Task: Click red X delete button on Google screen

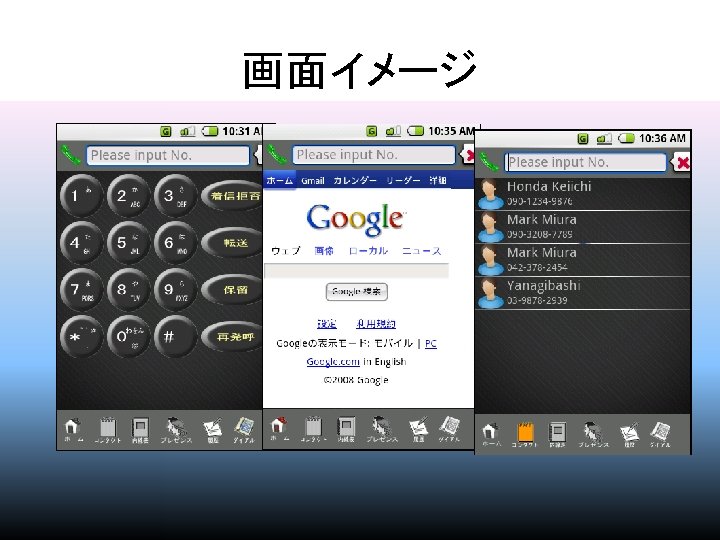Action: 467,155
